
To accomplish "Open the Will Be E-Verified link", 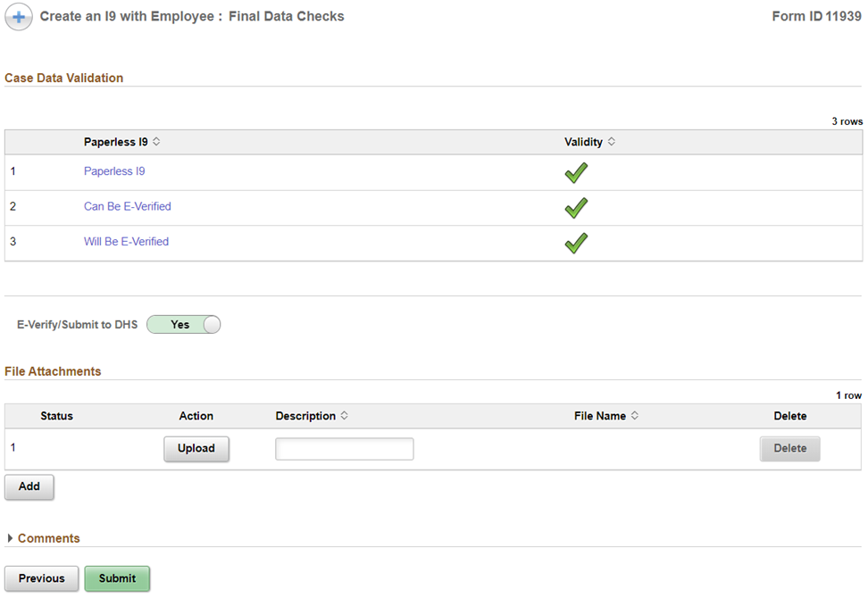I will 126,242.
